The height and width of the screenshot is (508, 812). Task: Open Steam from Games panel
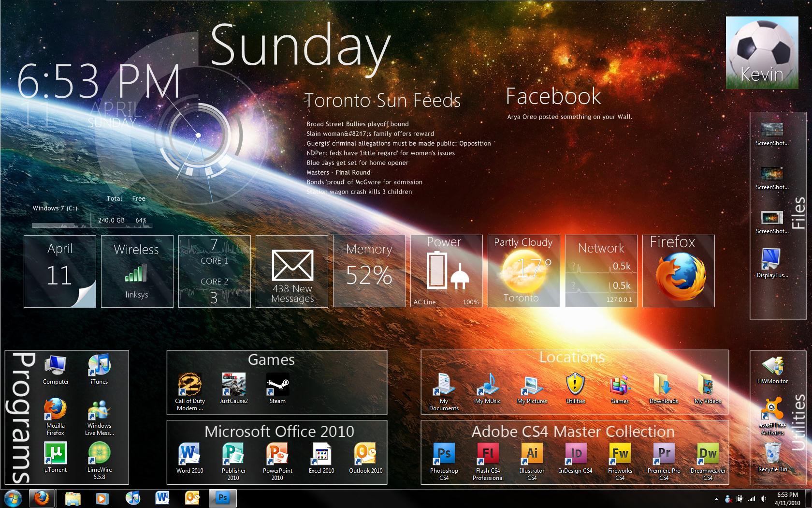[x=277, y=388]
